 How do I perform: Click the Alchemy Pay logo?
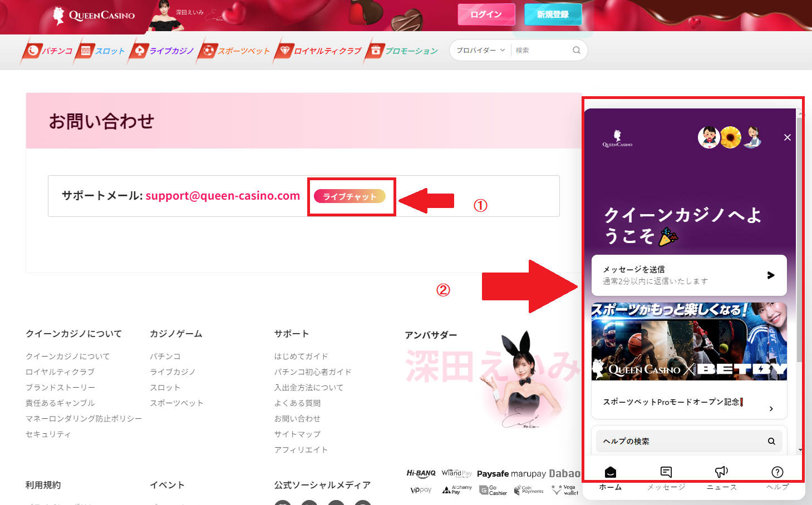tap(457, 490)
